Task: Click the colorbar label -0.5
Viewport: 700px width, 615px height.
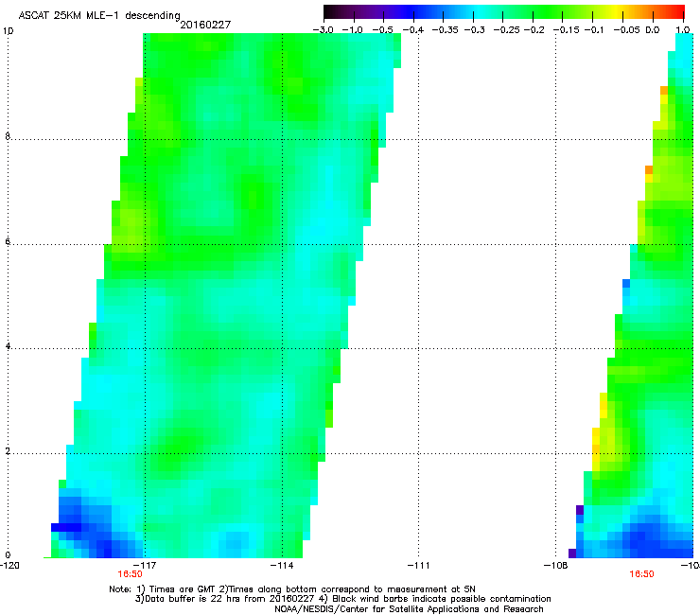Action: (x=382, y=30)
